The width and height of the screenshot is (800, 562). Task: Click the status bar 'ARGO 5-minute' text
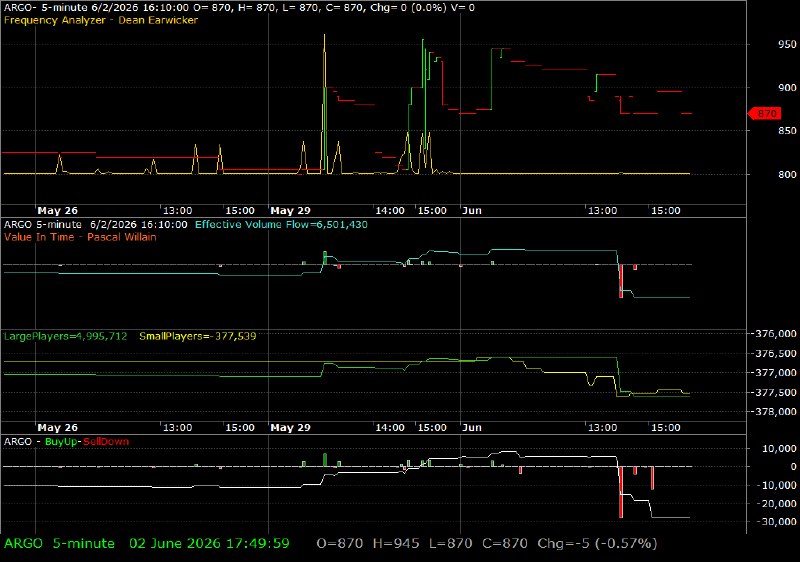59,544
